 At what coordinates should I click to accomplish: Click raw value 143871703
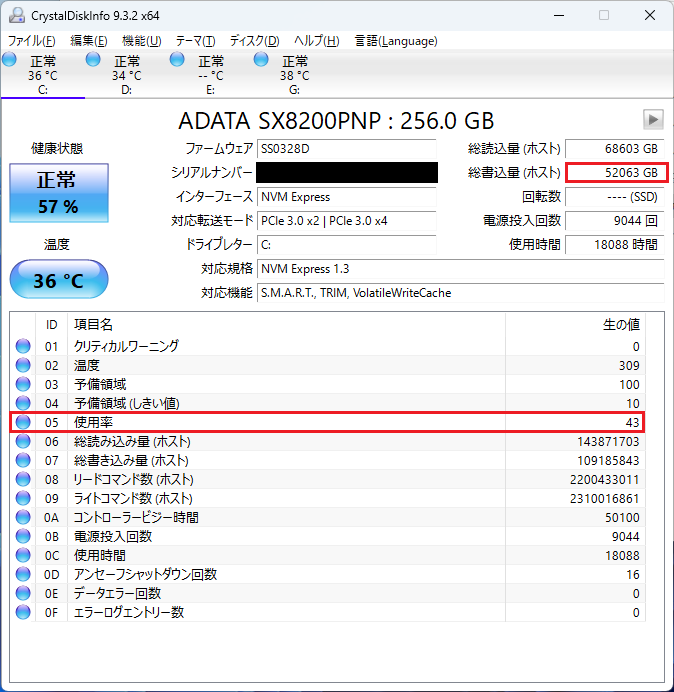tap(608, 441)
